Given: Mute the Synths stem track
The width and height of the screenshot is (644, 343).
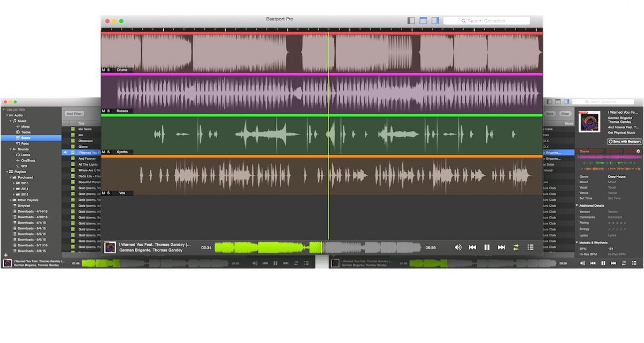Looking at the screenshot, I should (104, 152).
